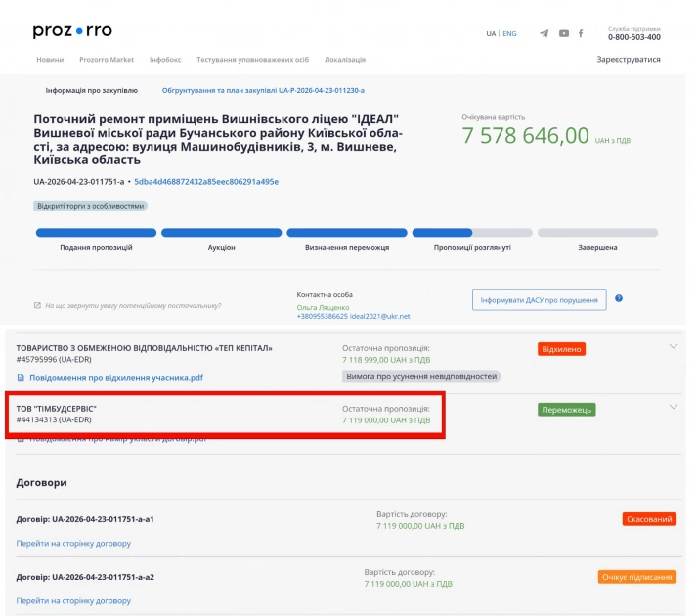Open the Prozorro YouTube icon
697x616 pixels.
564,33
